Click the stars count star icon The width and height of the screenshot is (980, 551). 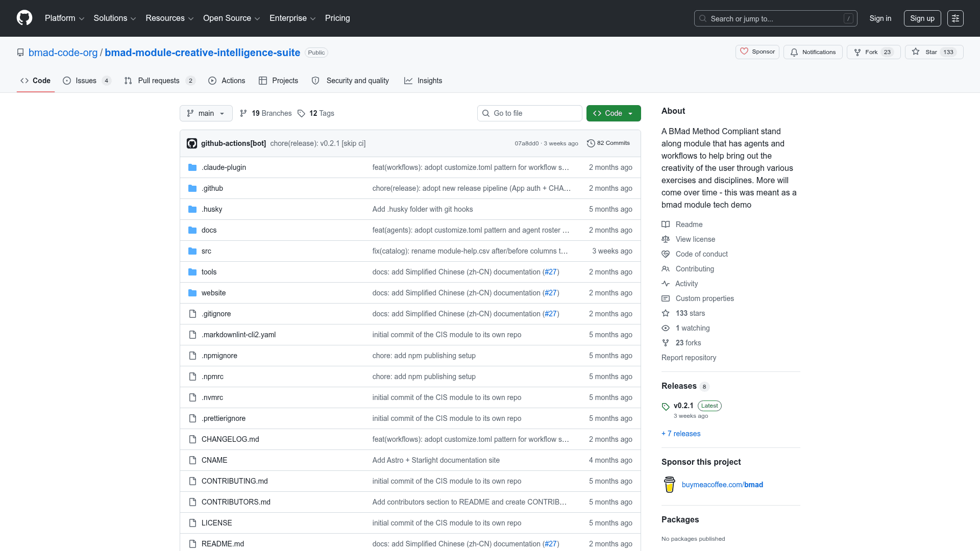pyautogui.click(x=666, y=313)
